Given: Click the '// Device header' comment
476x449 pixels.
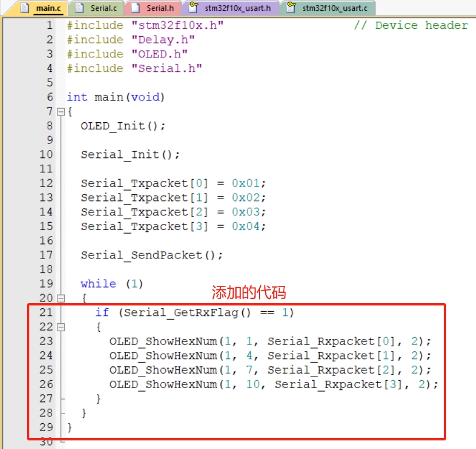Looking at the screenshot, I should point(411,25).
